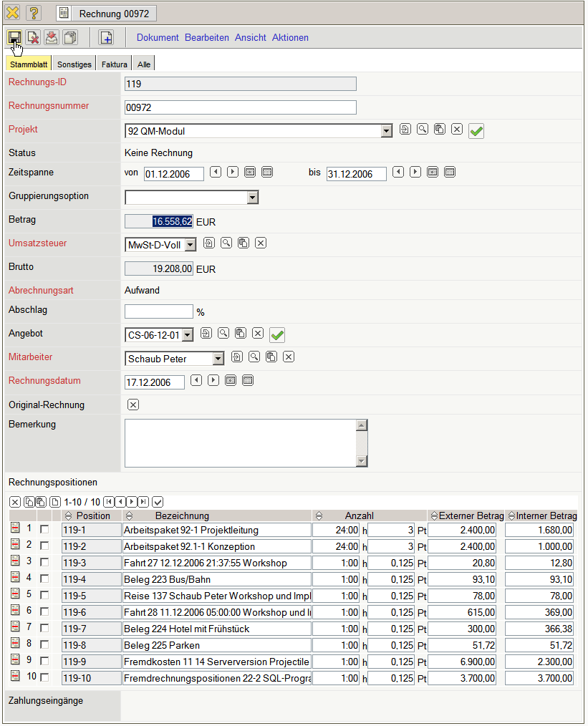Click the green checkmark beside the Angebot field

click(x=277, y=334)
